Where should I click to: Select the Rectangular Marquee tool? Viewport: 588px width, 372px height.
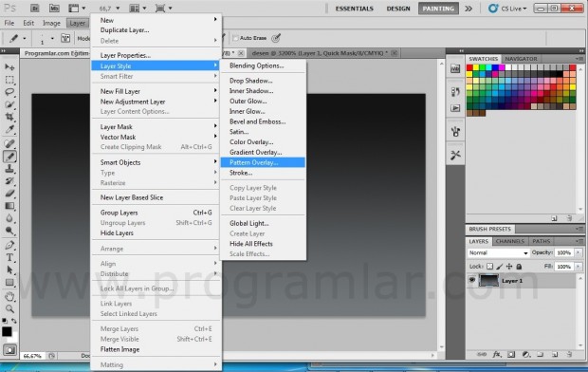coord(9,80)
